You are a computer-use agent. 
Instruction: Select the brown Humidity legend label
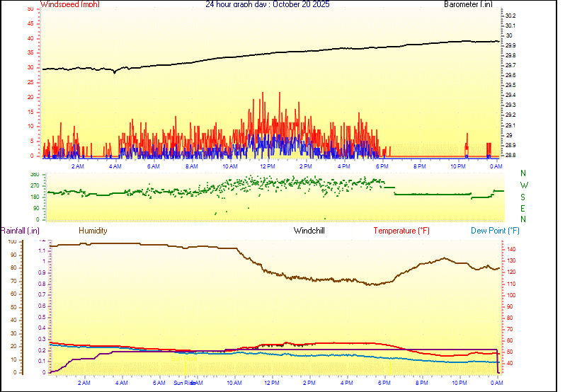click(93, 231)
